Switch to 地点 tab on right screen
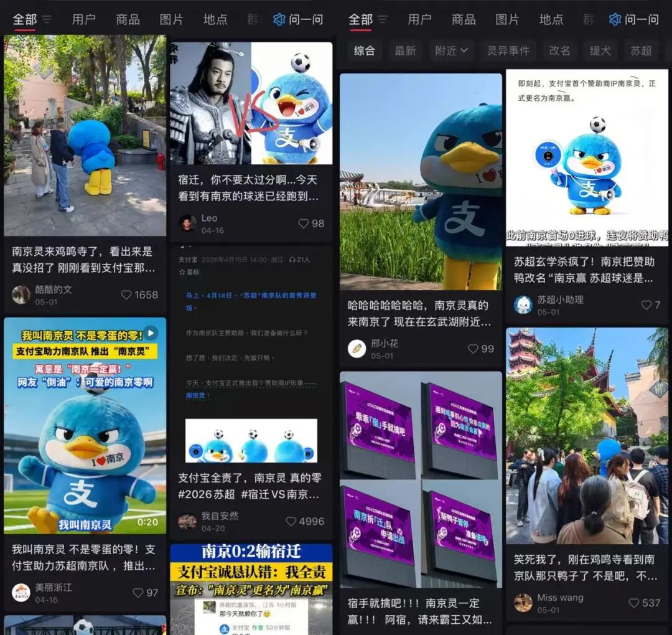This screenshot has height=635, width=672. [551, 19]
